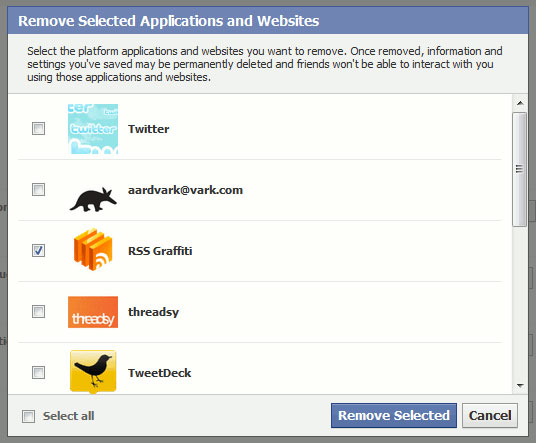
Task: Click the scrollbar down arrow
Action: click(x=520, y=386)
